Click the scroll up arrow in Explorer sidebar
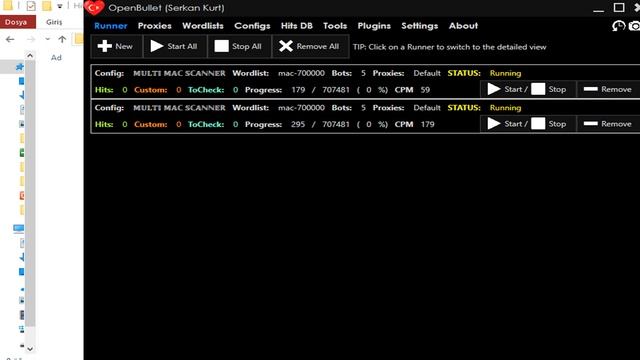Viewport: 640px width, 360px height. 30,55
